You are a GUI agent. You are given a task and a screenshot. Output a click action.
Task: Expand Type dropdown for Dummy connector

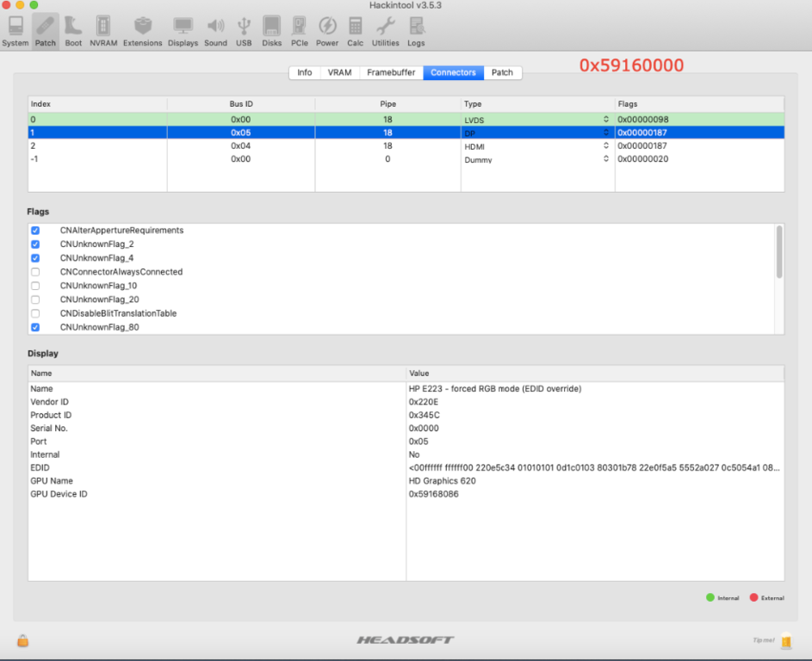click(605, 159)
